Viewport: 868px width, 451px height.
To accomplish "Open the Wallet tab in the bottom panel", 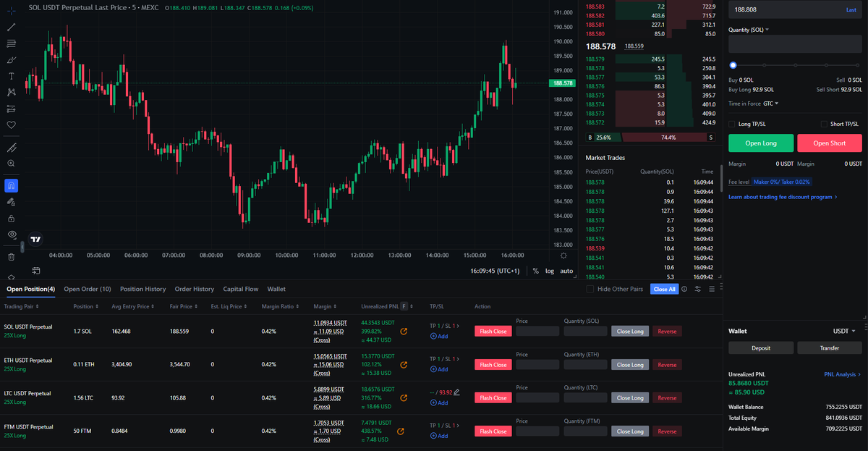I will [x=276, y=289].
